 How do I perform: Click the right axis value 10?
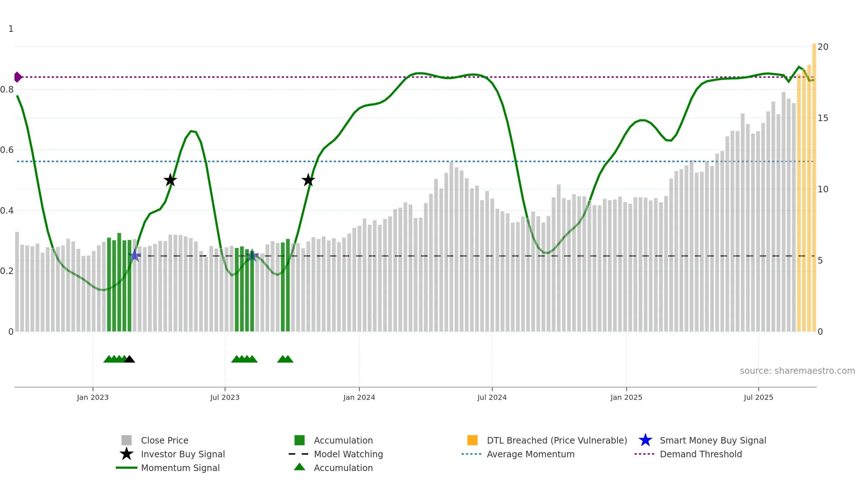tap(823, 189)
